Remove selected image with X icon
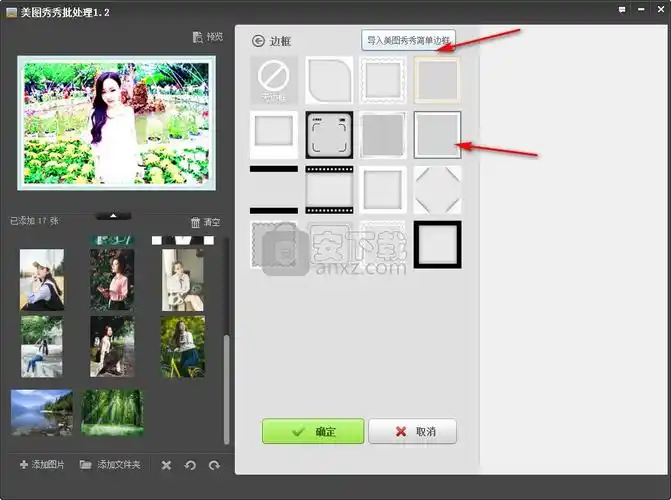The height and width of the screenshot is (500, 671). click(166, 465)
